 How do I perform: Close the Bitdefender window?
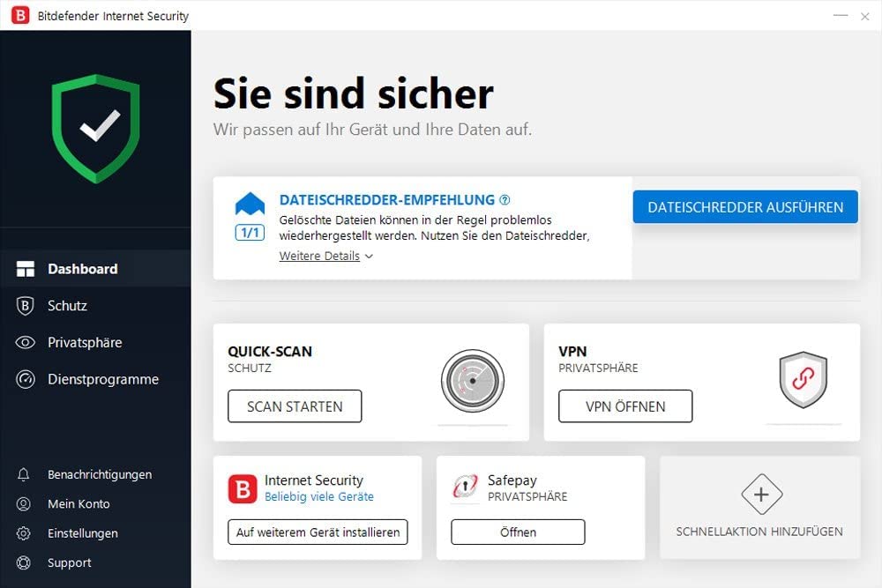(865, 16)
